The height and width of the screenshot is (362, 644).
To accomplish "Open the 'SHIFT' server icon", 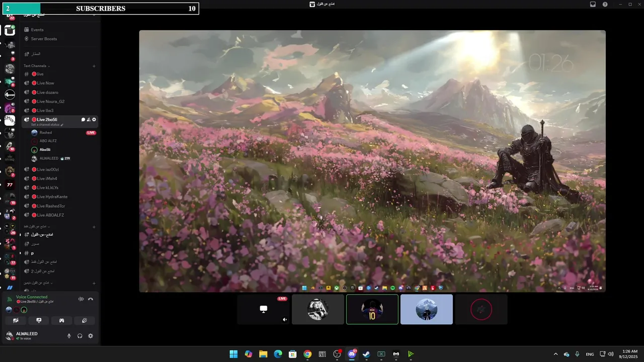I will [10, 120].
